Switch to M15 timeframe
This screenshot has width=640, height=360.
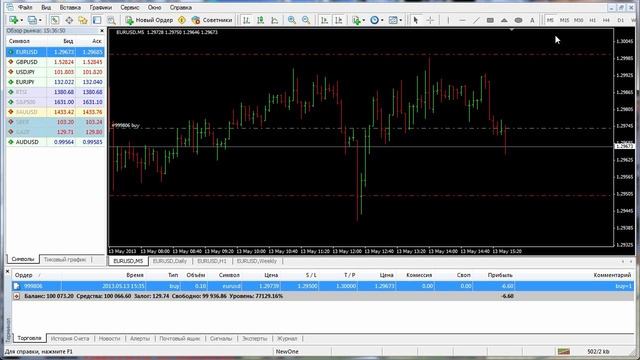(x=564, y=20)
